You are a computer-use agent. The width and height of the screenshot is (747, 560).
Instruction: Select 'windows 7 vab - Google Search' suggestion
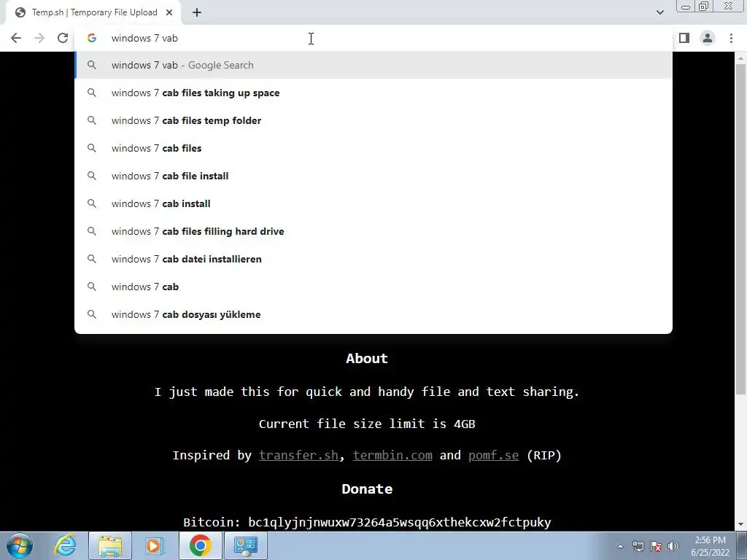coord(373,65)
